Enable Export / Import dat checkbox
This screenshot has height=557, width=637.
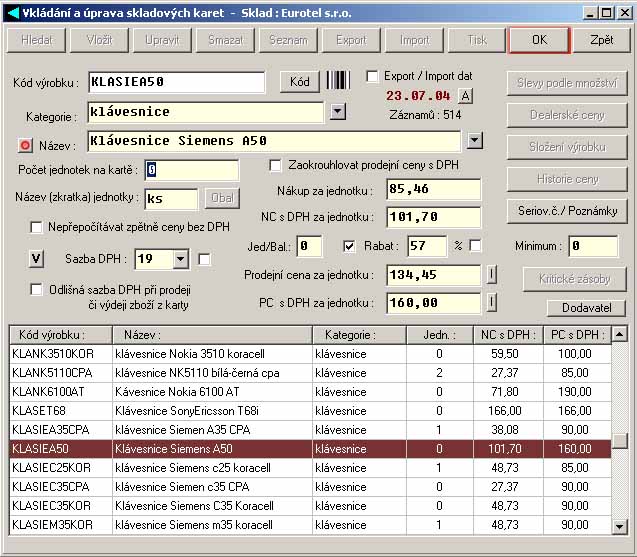tap(372, 76)
